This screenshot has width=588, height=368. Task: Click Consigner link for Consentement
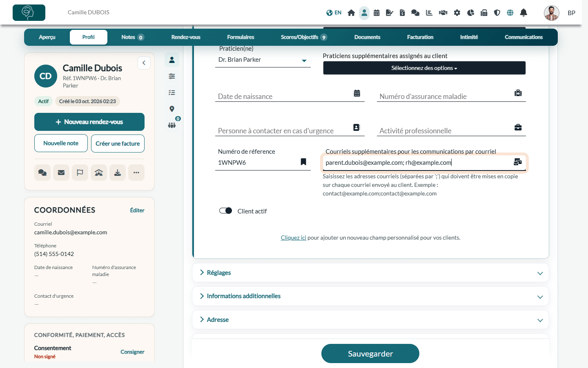click(x=132, y=352)
